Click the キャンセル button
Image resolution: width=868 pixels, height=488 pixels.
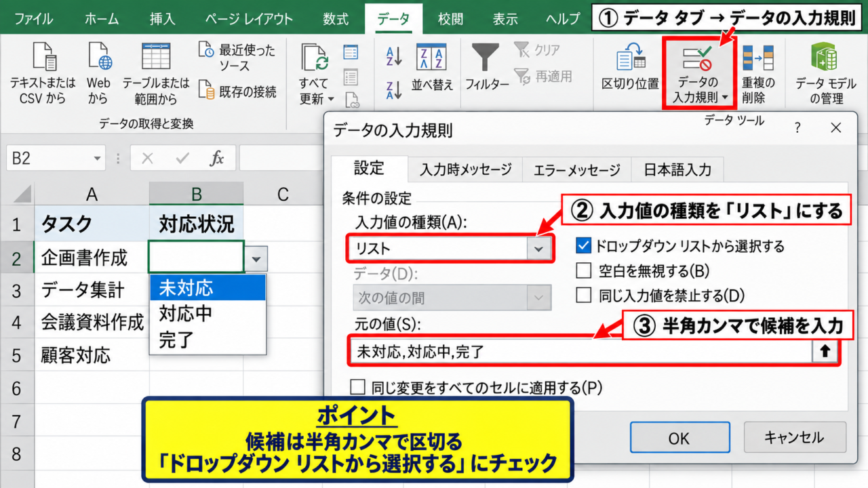coord(795,438)
